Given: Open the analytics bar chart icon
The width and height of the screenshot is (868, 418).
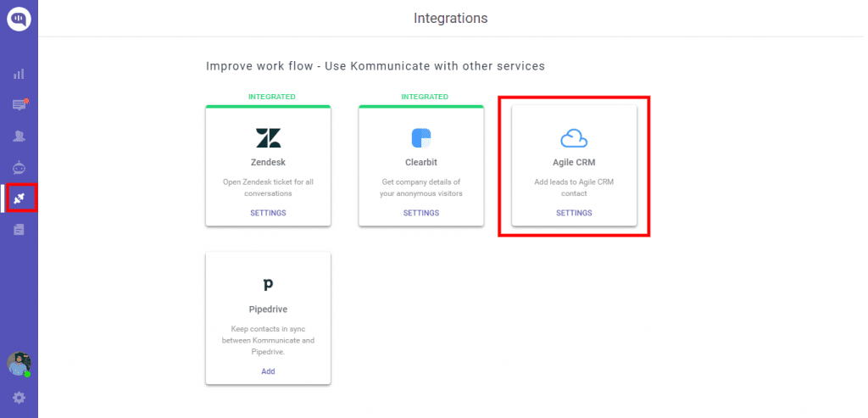Looking at the screenshot, I should (x=19, y=74).
